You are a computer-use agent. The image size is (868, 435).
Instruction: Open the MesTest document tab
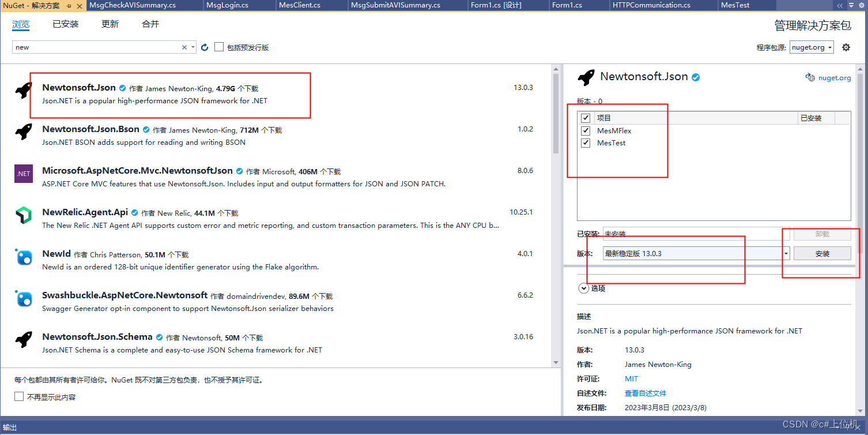tap(735, 5)
